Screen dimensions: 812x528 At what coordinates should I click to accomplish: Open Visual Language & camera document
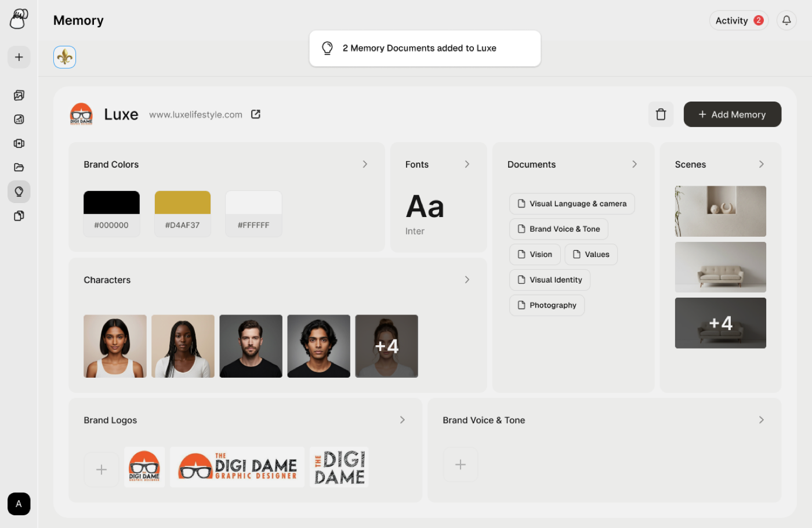click(x=572, y=204)
